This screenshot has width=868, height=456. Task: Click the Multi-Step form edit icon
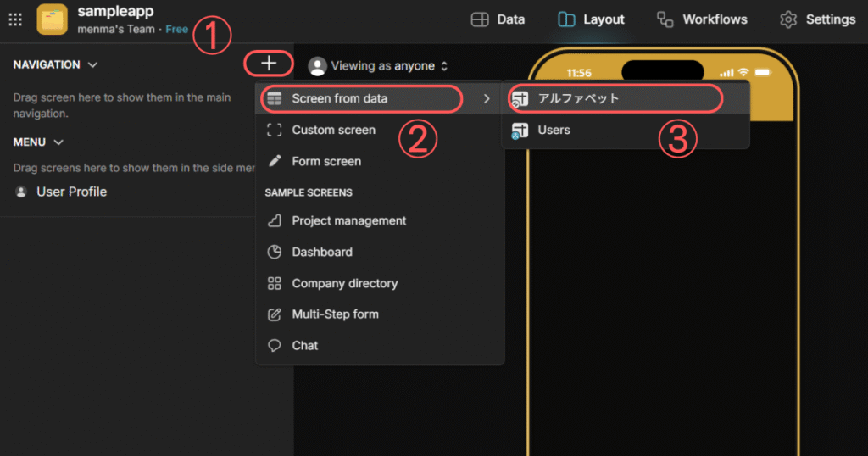click(x=275, y=314)
